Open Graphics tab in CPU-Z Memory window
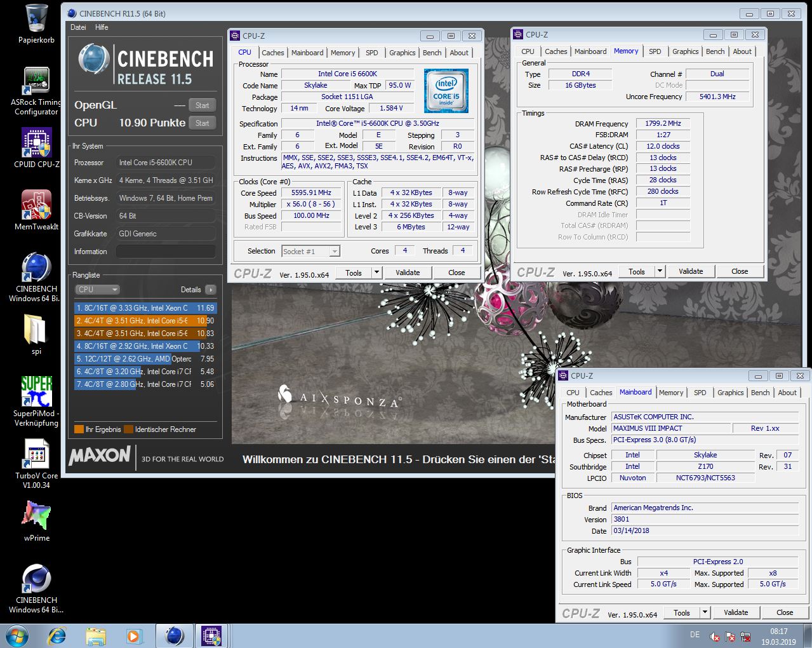 click(685, 51)
